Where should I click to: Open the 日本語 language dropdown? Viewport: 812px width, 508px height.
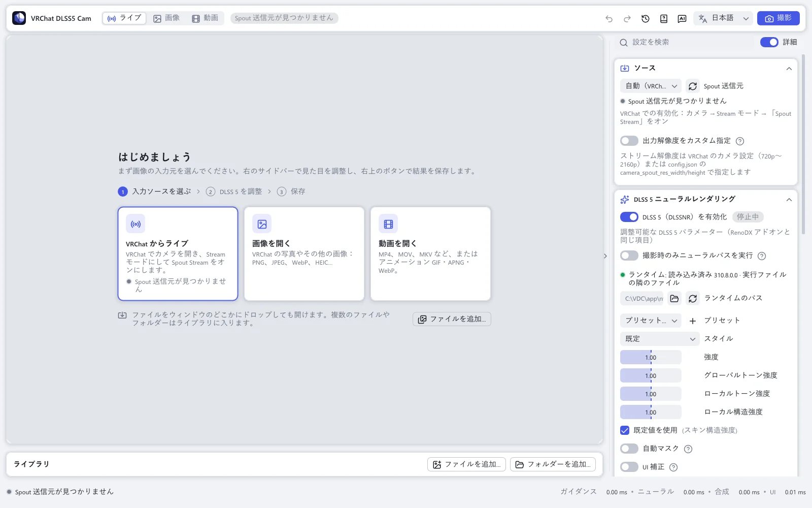click(x=723, y=18)
